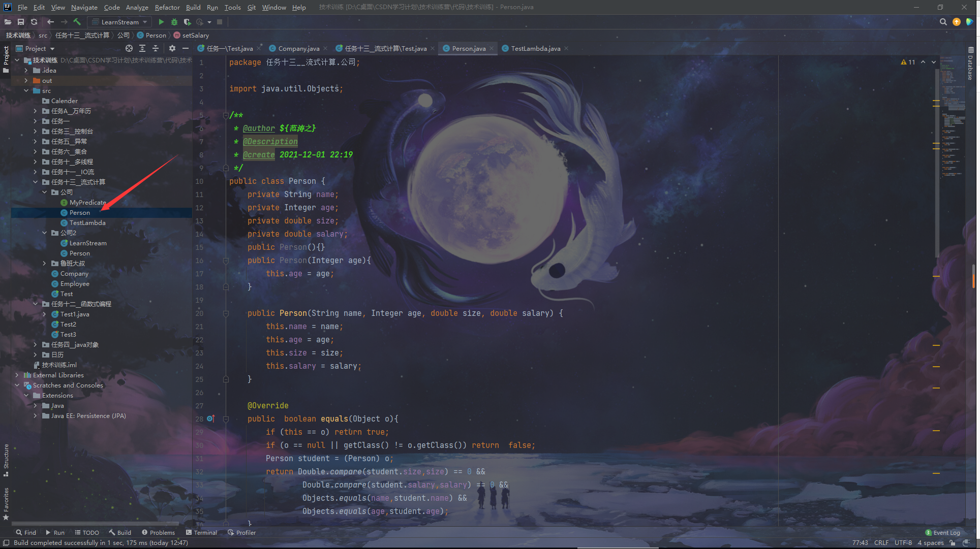
Task: Expand the out folder
Action: click(x=26, y=80)
